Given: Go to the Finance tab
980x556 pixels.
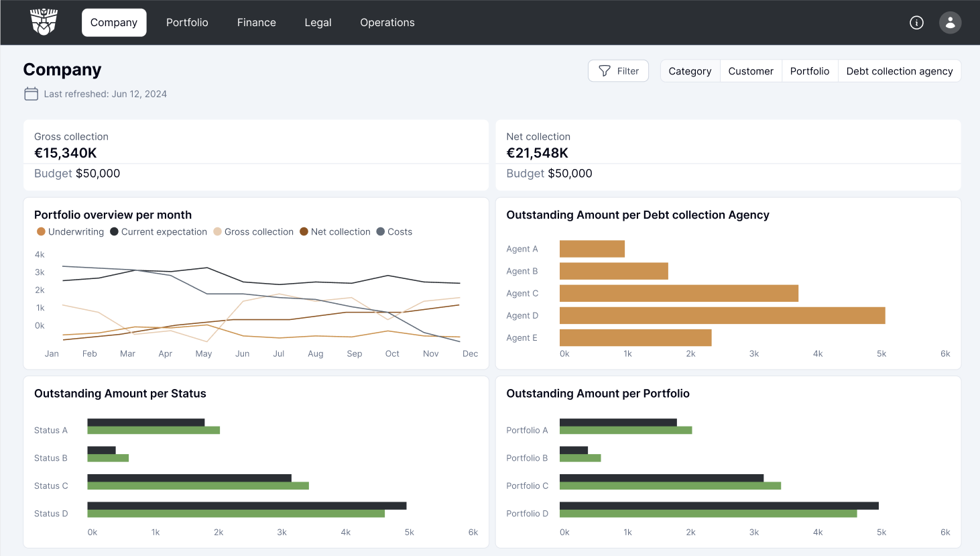Looking at the screenshot, I should coord(257,22).
